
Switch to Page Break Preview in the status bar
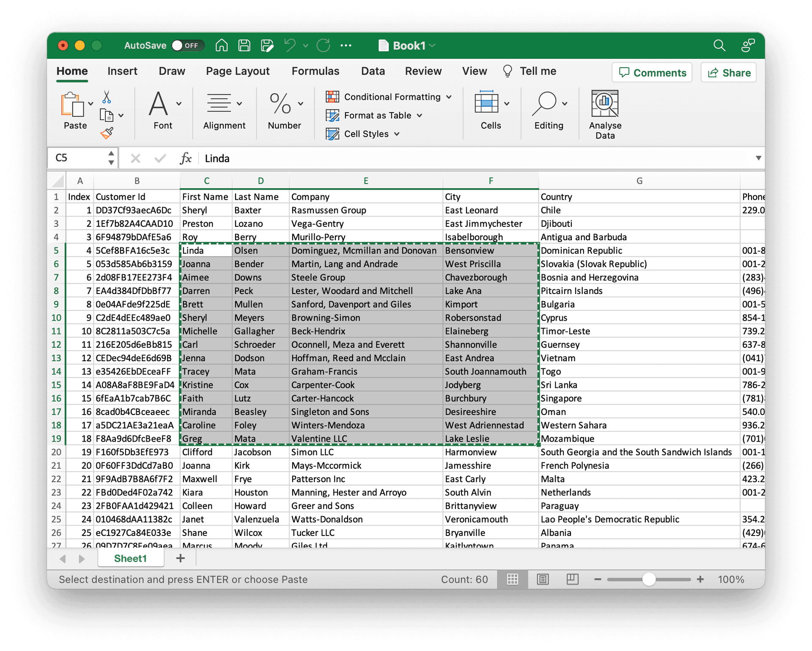(x=572, y=579)
